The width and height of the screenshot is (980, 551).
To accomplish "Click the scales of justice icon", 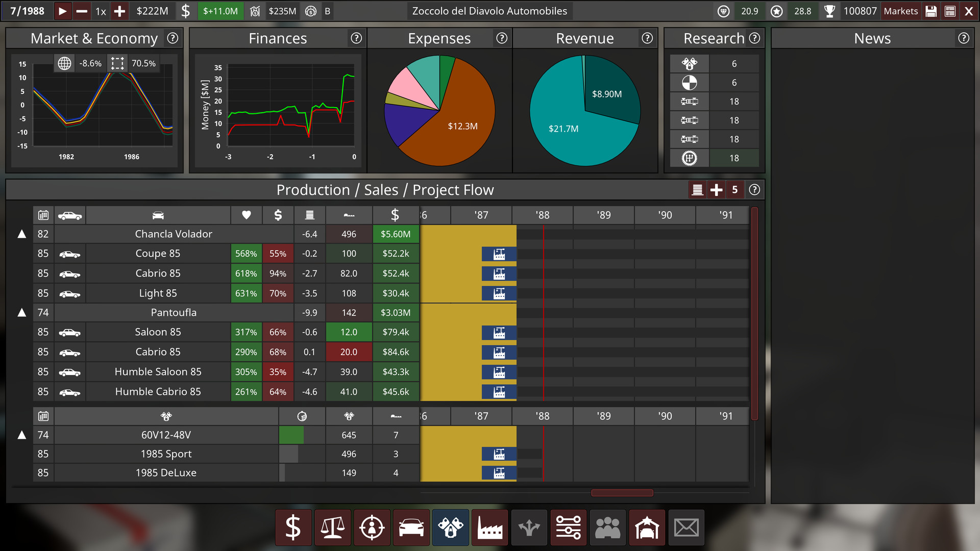I will point(332,527).
